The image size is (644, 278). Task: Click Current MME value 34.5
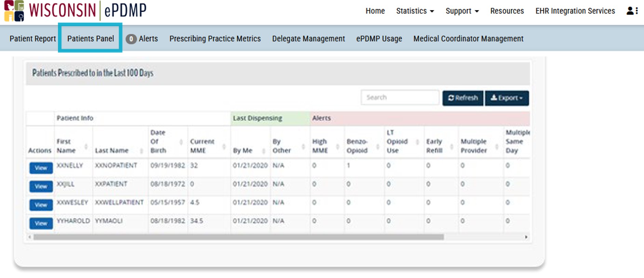pyautogui.click(x=197, y=221)
